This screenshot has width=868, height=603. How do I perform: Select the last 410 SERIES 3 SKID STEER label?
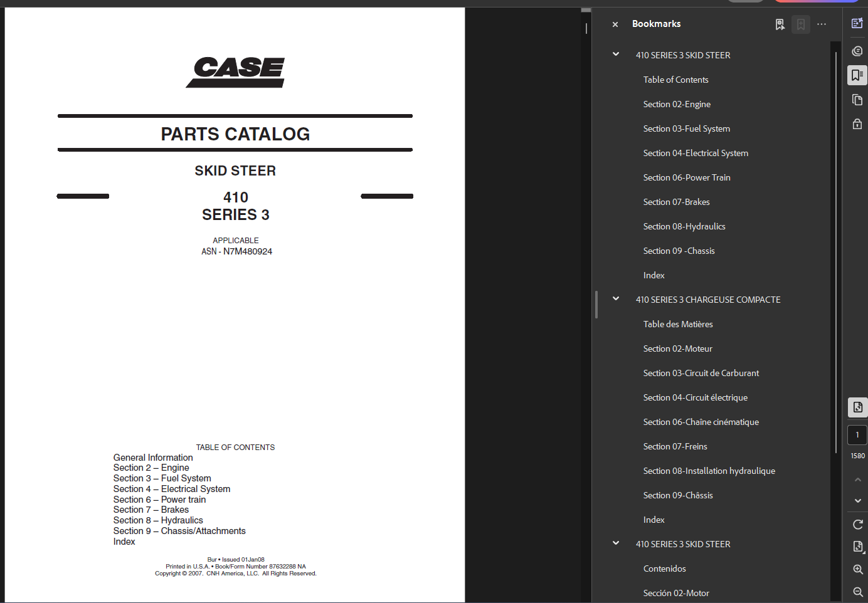click(683, 544)
